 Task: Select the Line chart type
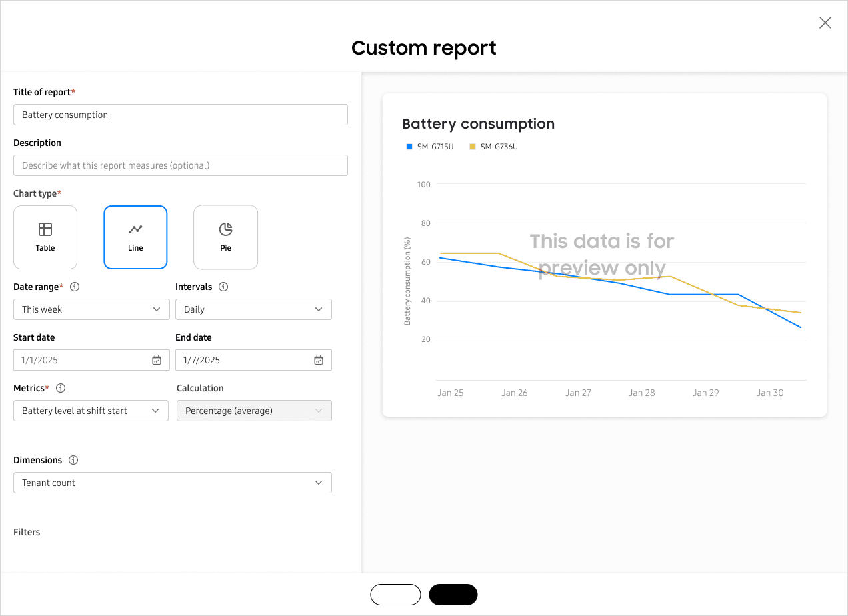[135, 237]
